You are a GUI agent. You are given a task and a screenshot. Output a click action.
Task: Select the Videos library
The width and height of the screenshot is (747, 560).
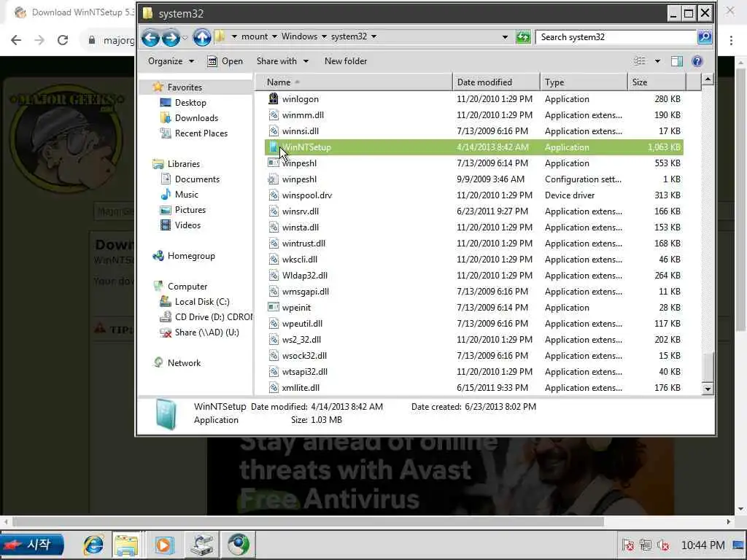click(x=187, y=225)
